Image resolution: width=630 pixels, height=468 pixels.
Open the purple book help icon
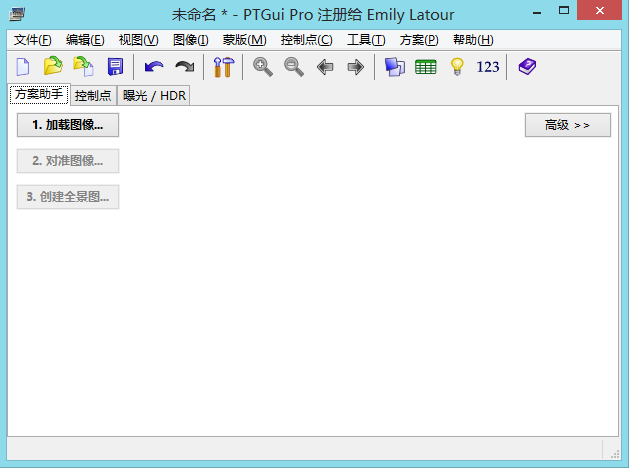[527, 67]
